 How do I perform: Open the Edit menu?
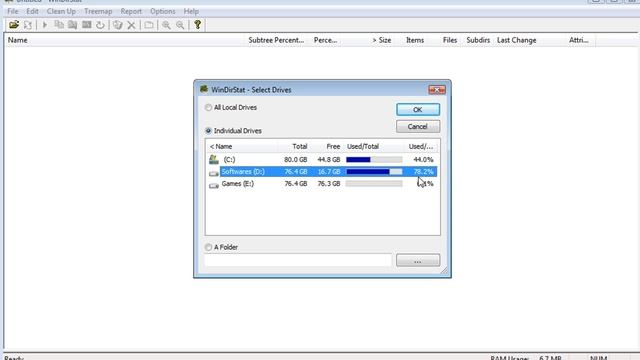[x=32, y=11]
